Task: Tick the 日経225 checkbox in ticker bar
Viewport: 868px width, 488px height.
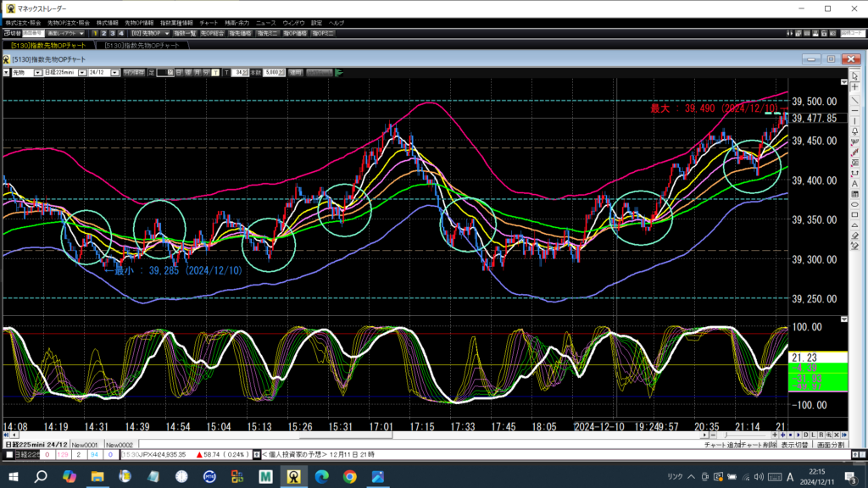Action: 8,455
